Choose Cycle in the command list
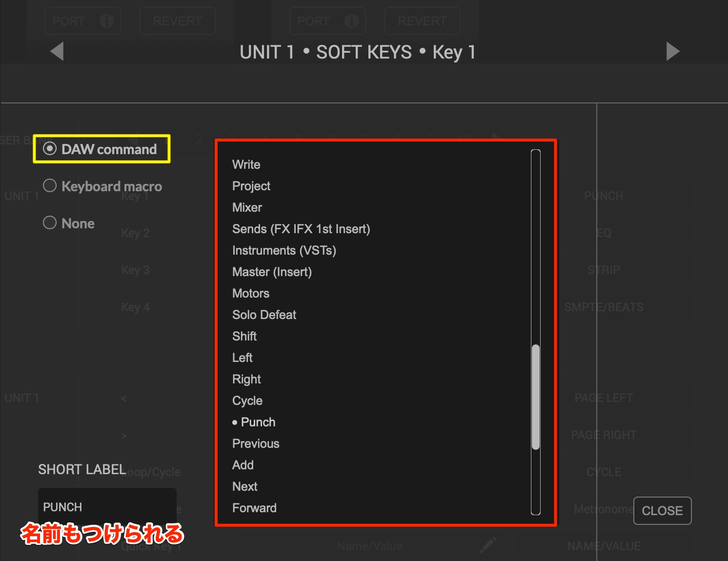728x561 pixels. (x=247, y=401)
